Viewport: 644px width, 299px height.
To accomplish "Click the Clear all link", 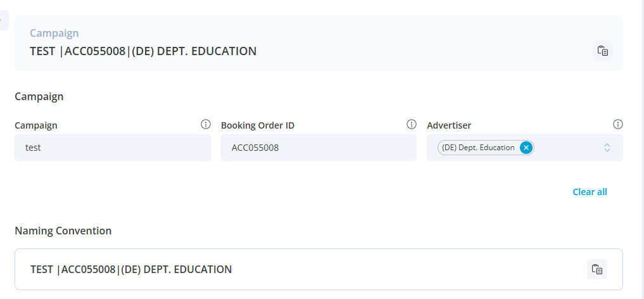I will (x=590, y=192).
